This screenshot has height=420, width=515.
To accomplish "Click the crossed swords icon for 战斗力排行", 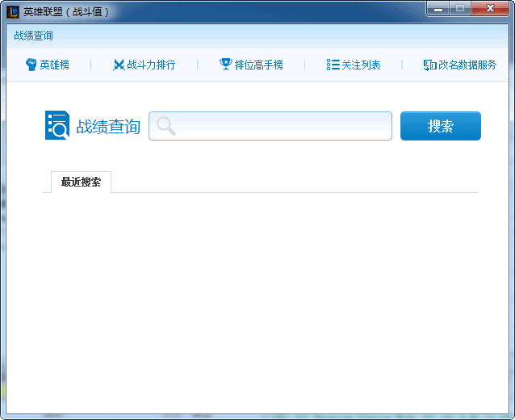I will (119, 65).
